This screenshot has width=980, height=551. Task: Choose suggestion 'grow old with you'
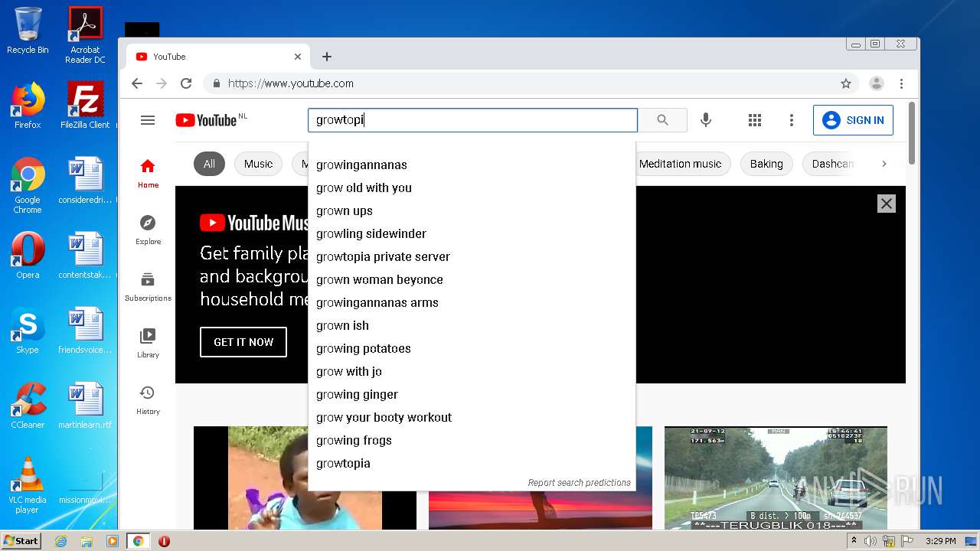click(x=472, y=187)
